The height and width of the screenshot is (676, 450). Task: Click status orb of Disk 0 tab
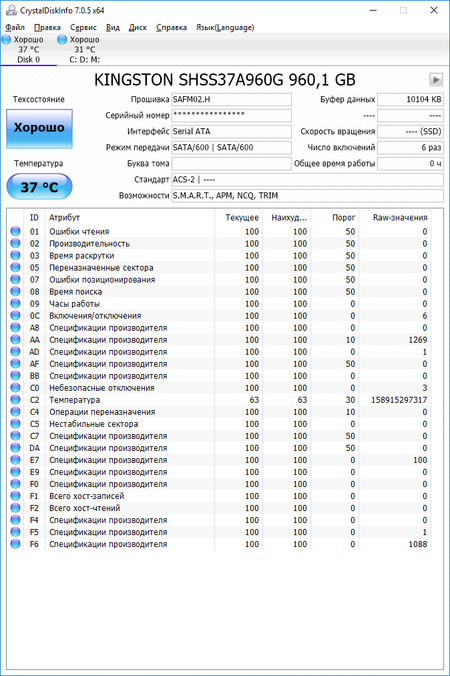click(6, 40)
